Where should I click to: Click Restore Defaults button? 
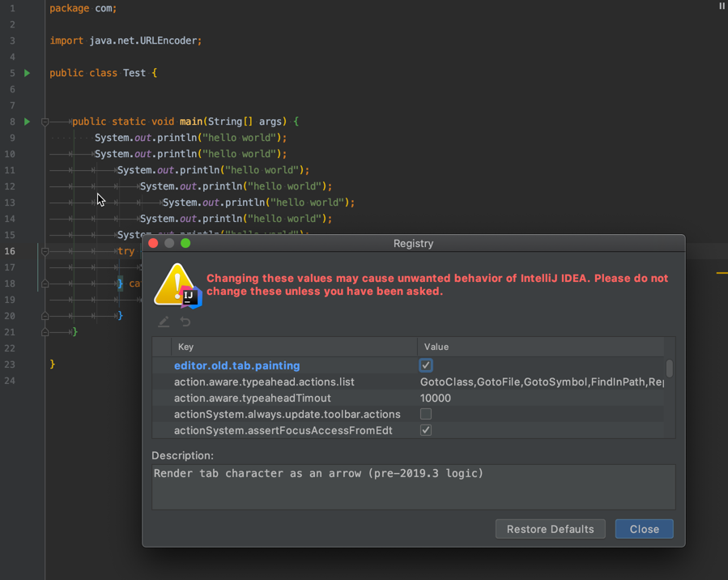pyautogui.click(x=550, y=529)
